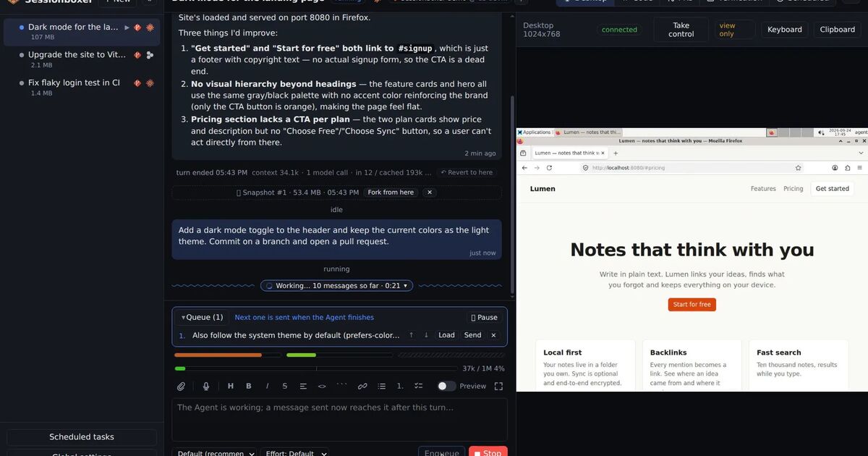Open the Pricing link on the Lumen page
Screen dimensions: 868x456
click(x=793, y=188)
